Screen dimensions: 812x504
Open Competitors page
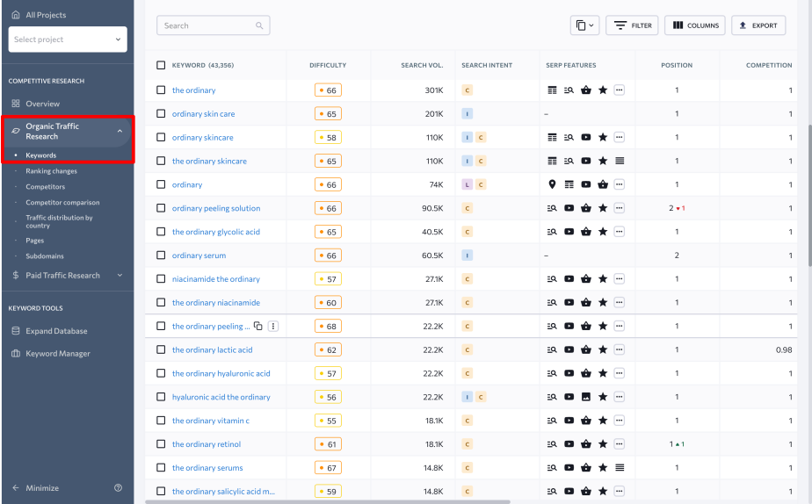[x=46, y=187]
